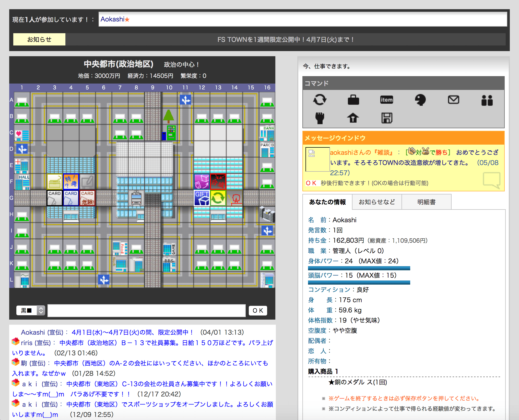Click the house-arrow home command icon
The width and height of the screenshot is (519, 420).
point(353,118)
